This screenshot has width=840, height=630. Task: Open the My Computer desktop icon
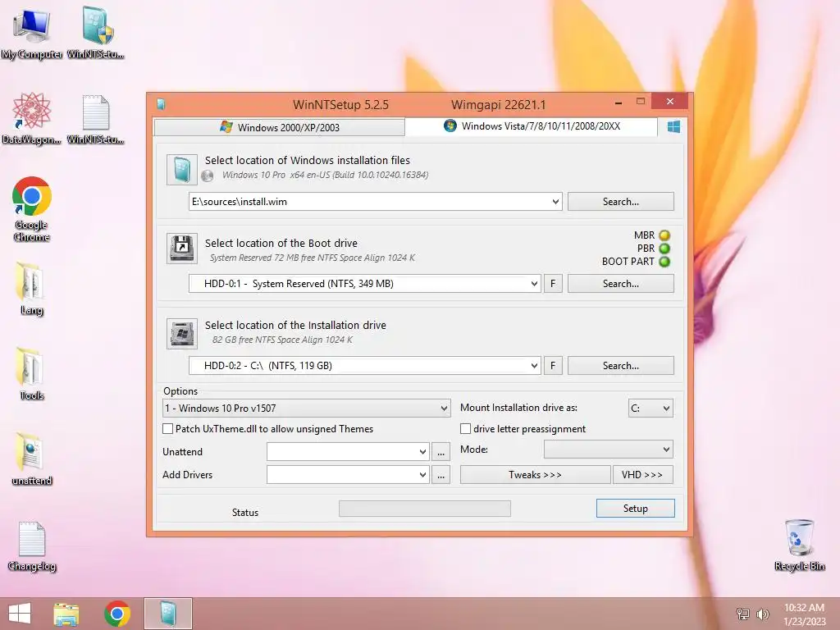coord(31,33)
